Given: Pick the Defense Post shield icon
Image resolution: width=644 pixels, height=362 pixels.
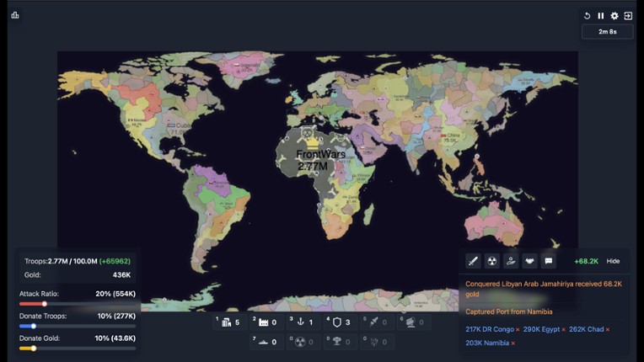Looking at the screenshot, I should (x=336, y=322).
